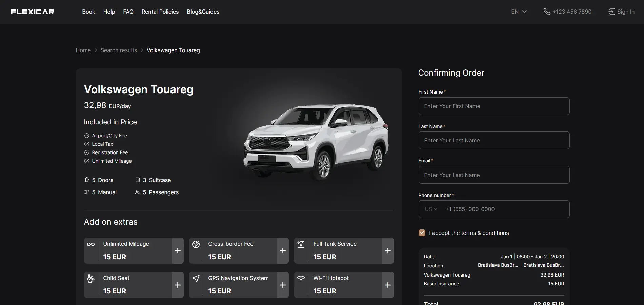Click the 3 Suitcase luggage icon
The image size is (644, 305).
click(138, 180)
